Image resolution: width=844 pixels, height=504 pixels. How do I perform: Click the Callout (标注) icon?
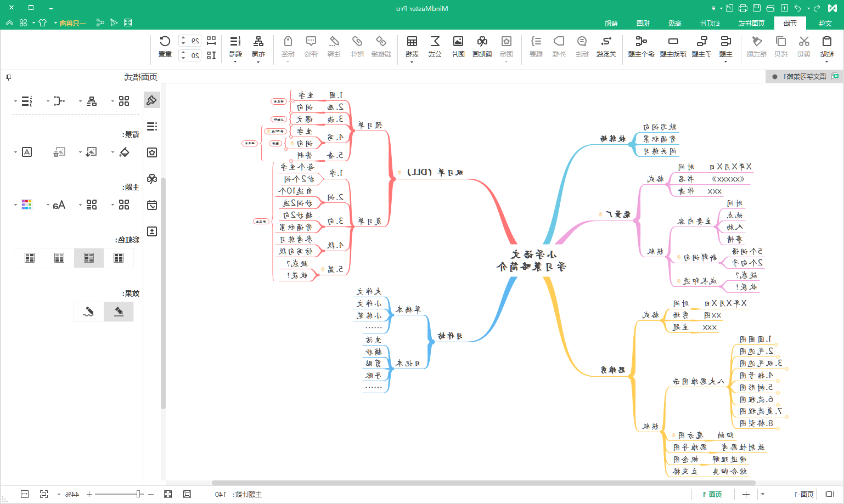pyautogui.click(x=582, y=42)
